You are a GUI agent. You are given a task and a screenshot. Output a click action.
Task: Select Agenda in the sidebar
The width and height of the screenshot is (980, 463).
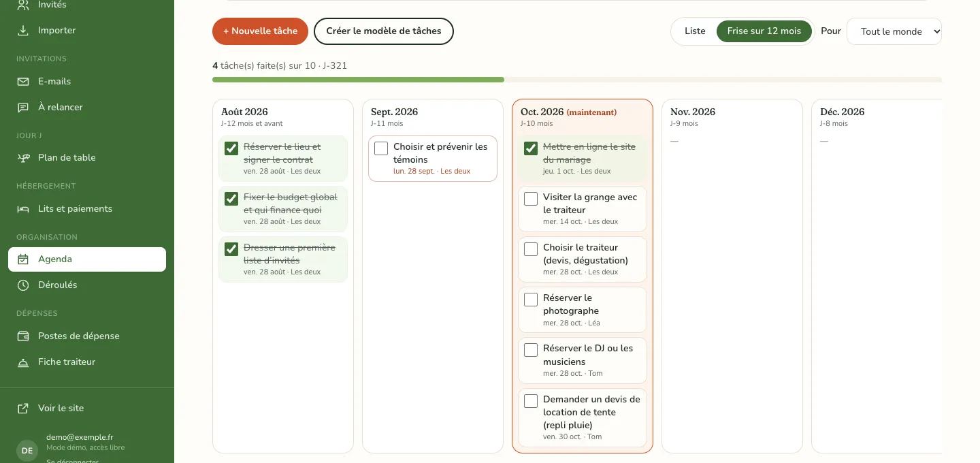pos(87,259)
